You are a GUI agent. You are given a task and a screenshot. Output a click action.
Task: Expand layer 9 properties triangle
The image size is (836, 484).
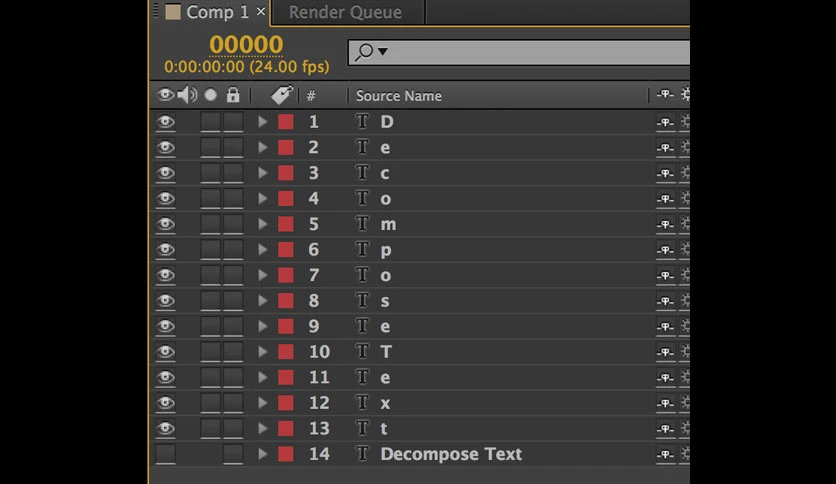pos(262,326)
